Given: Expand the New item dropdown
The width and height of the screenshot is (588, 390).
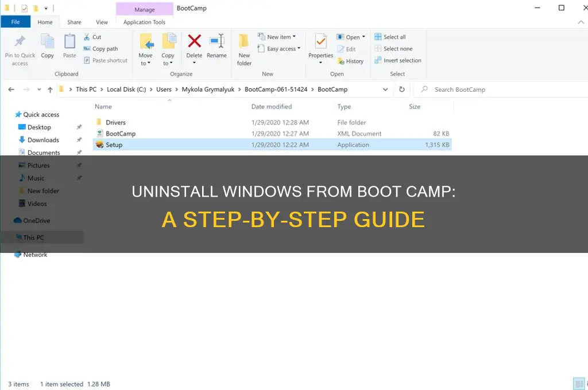Looking at the screenshot, I should (294, 37).
